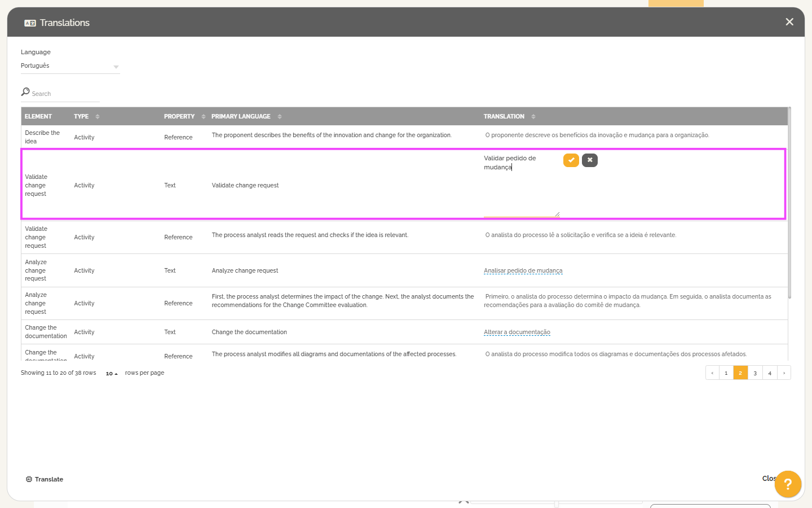Go to page 4 of results

[770, 373]
